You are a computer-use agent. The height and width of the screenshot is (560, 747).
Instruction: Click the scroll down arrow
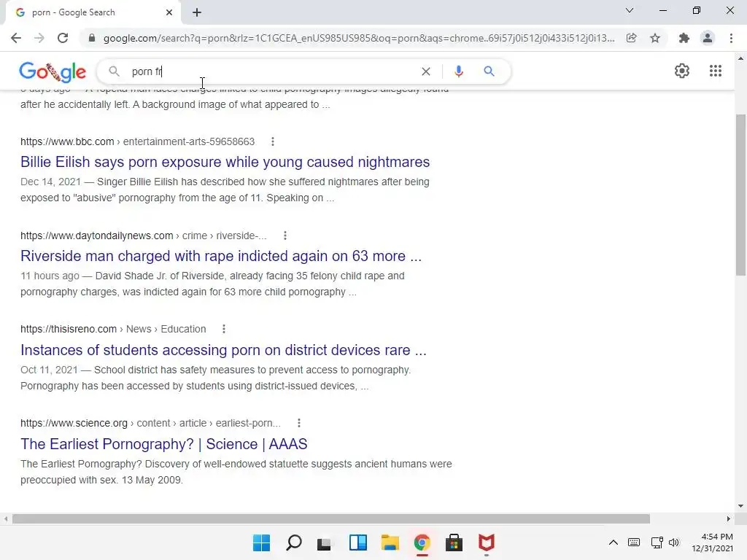(x=740, y=506)
